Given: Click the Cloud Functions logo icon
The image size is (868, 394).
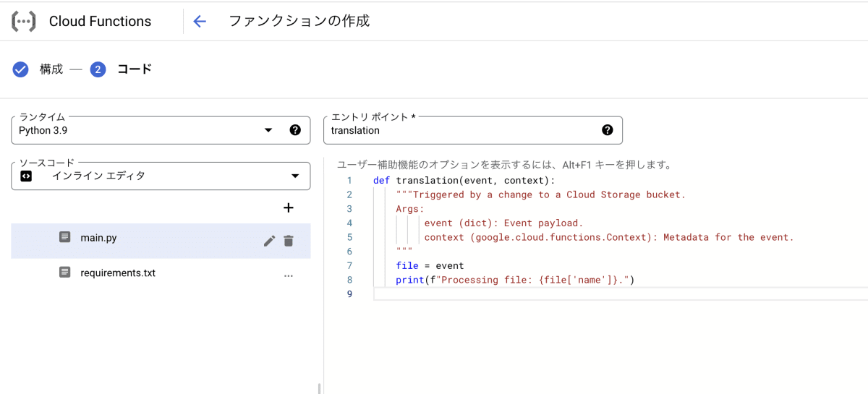Looking at the screenshot, I should pos(23,22).
